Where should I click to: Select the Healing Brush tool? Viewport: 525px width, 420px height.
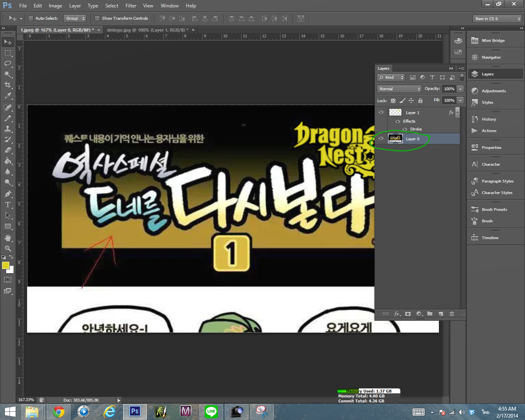point(8,107)
